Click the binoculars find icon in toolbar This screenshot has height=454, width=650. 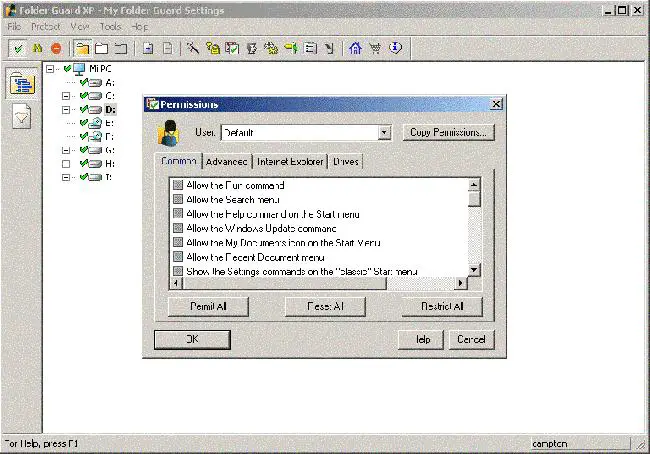coord(37,49)
